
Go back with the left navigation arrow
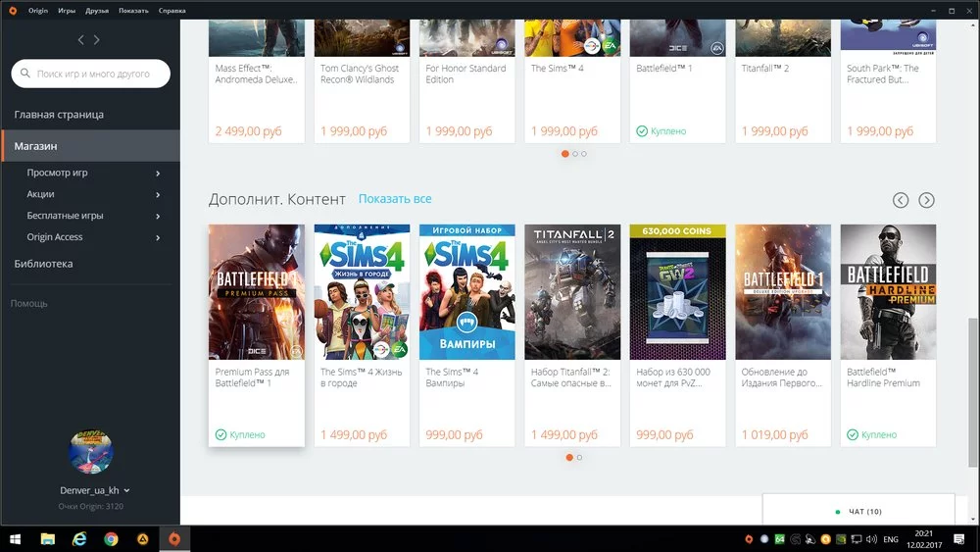point(80,40)
